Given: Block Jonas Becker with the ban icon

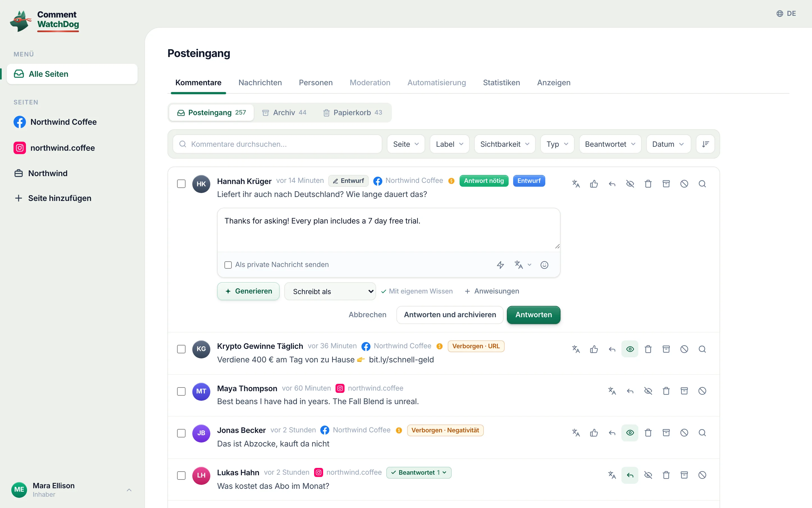Looking at the screenshot, I should [x=684, y=433].
